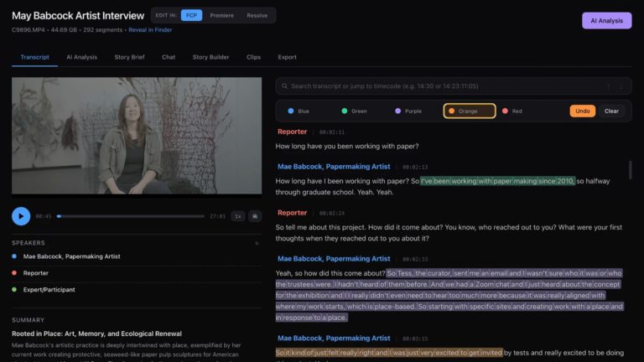
Task: Undo the last highlight
Action: pos(583,111)
